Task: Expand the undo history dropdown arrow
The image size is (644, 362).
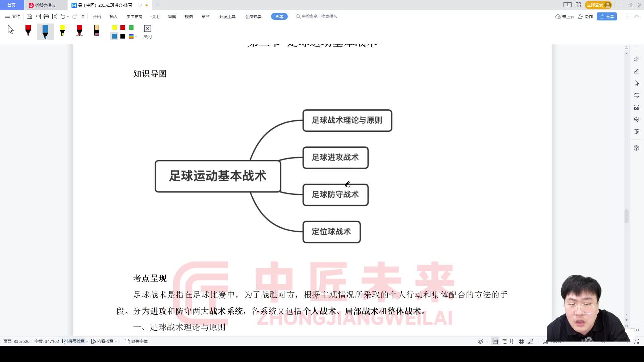Action: [68, 16]
